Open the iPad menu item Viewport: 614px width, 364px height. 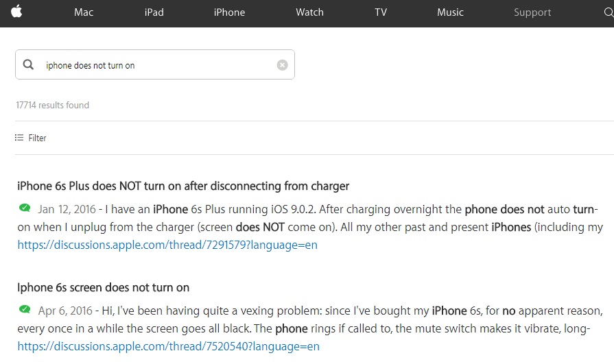point(154,12)
